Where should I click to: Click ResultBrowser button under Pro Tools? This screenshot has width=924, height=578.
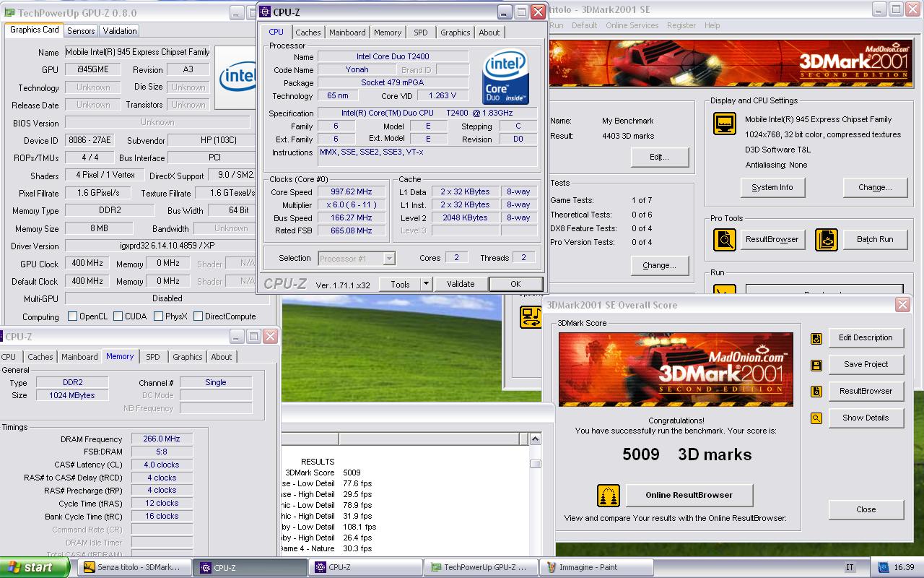click(x=772, y=240)
